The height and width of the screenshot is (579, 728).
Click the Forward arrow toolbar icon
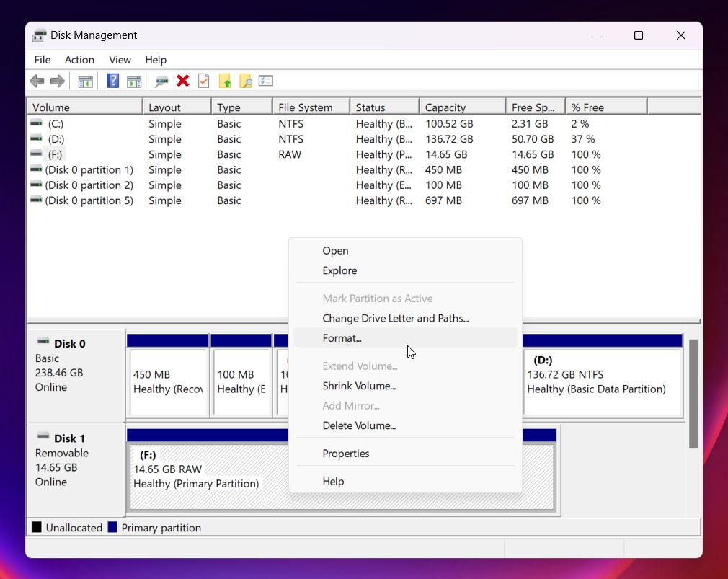(58, 81)
